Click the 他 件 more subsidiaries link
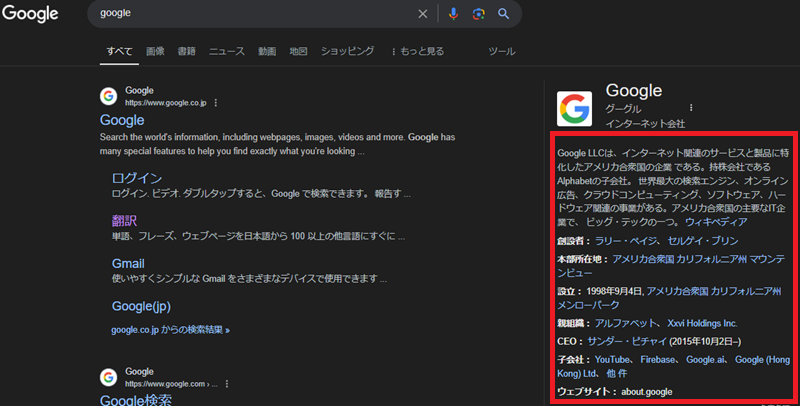The image size is (800, 406). [x=617, y=373]
